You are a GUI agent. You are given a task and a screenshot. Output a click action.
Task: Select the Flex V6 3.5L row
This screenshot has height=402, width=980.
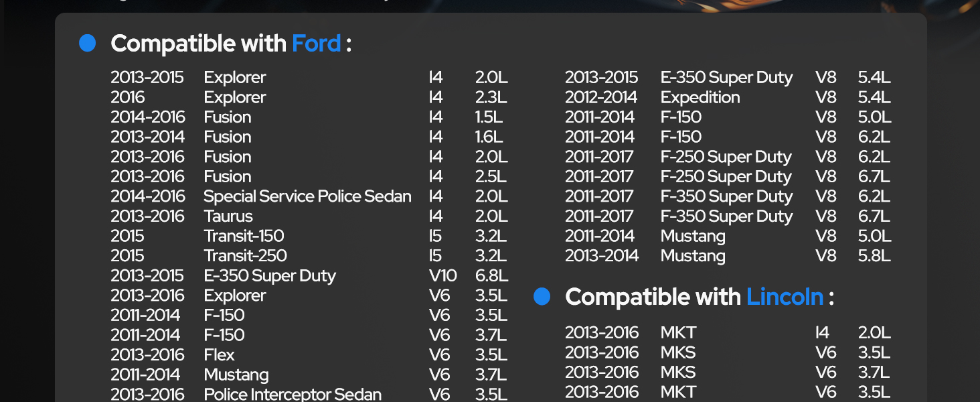(309, 355)
